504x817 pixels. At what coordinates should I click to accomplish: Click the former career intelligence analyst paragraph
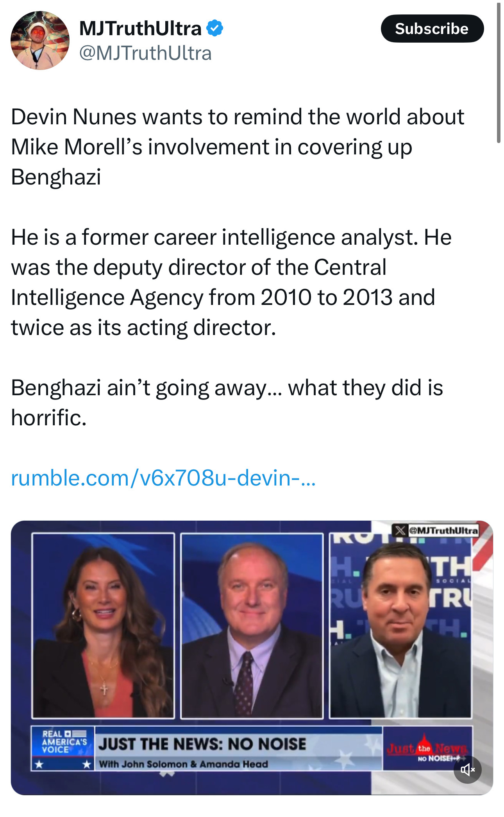tap(231, 282)
